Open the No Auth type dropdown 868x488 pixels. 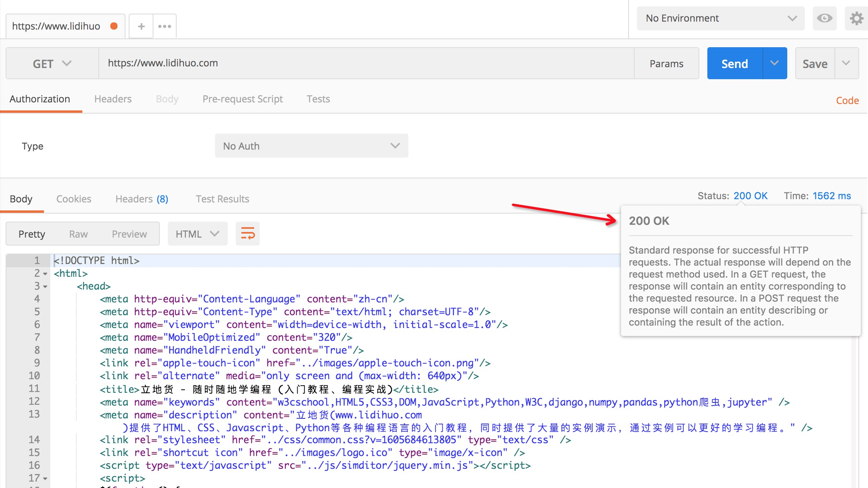[x=312, y=146]
